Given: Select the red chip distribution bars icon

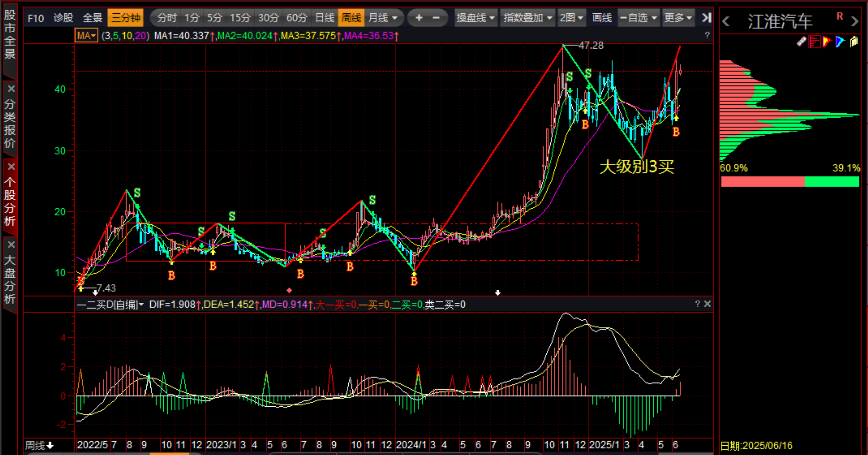Looking at the screenshot, I should click(x=814, y=42).
